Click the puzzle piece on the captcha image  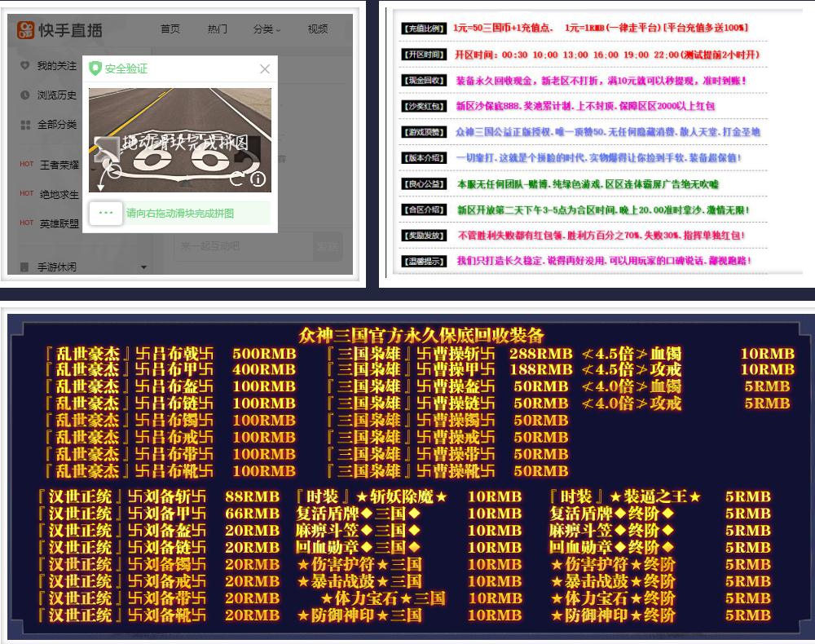[107, 148]
